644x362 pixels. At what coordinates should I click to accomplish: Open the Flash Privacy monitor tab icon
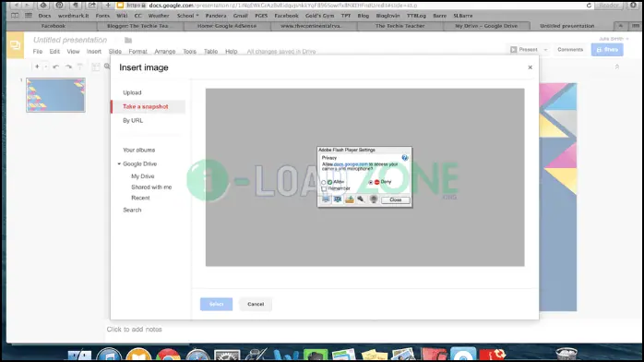[x=338, y=199]
